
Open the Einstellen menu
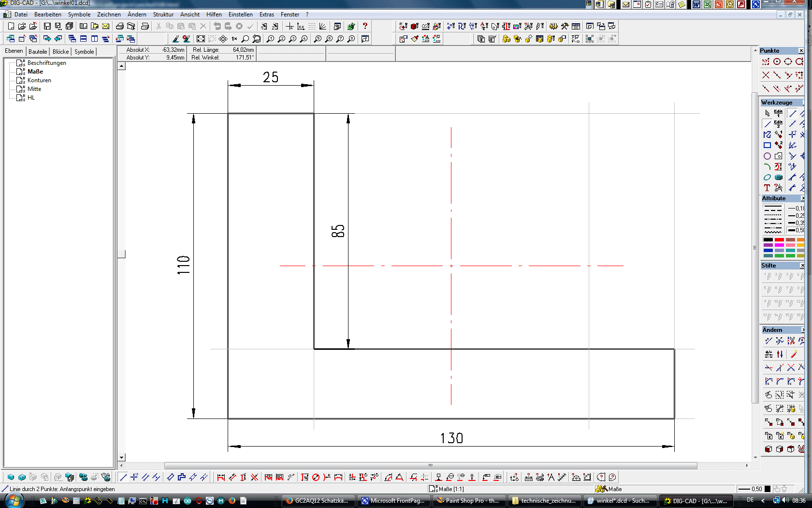[240, 15]
